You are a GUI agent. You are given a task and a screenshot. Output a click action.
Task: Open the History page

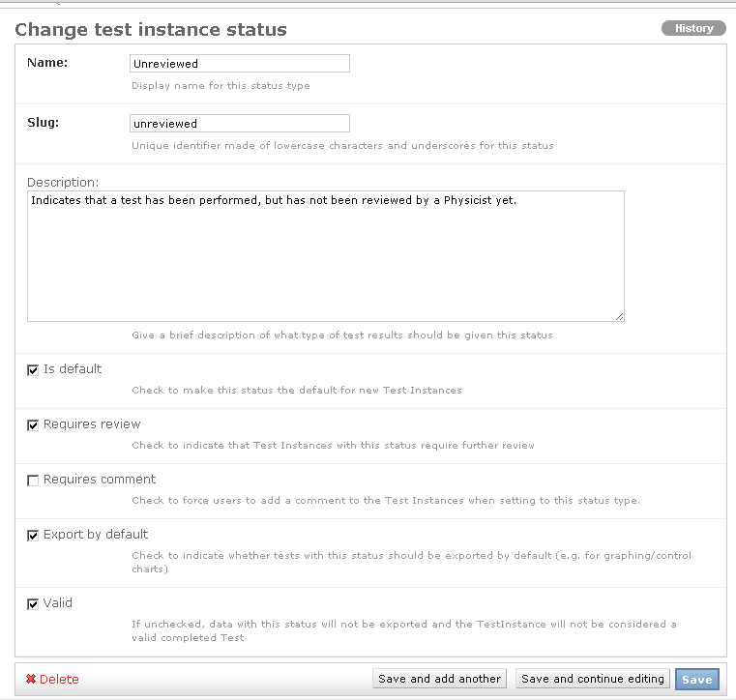click(693, 28)
